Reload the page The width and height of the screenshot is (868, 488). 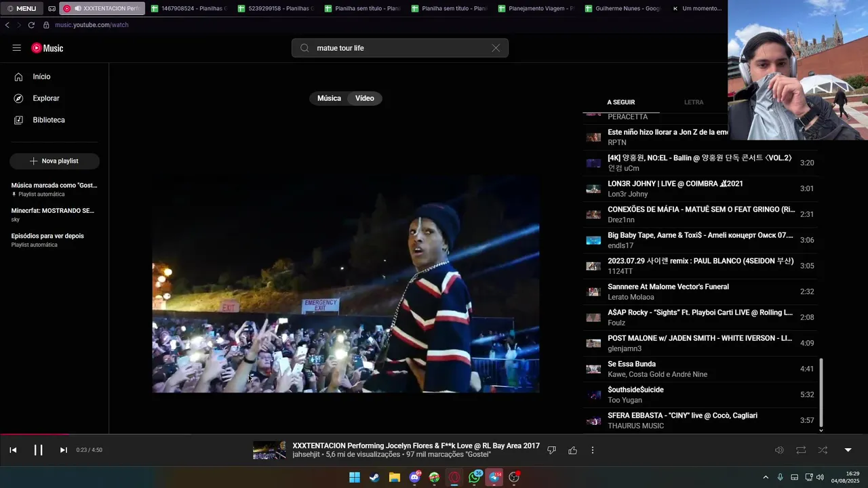[31, 25]
